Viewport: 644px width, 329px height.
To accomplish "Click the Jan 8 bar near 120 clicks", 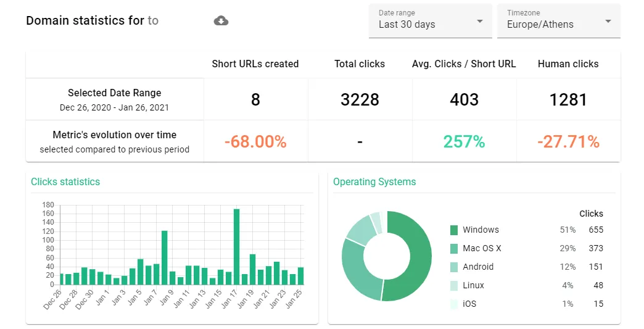I will 164,257.
